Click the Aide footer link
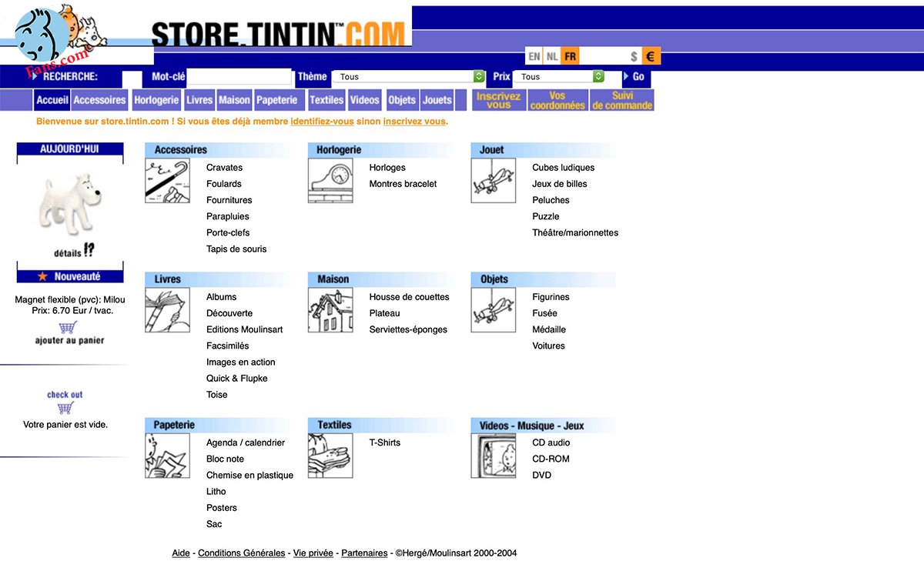This screenshot has width=924, height=571. pyautogui.click(x=181, y=553)
